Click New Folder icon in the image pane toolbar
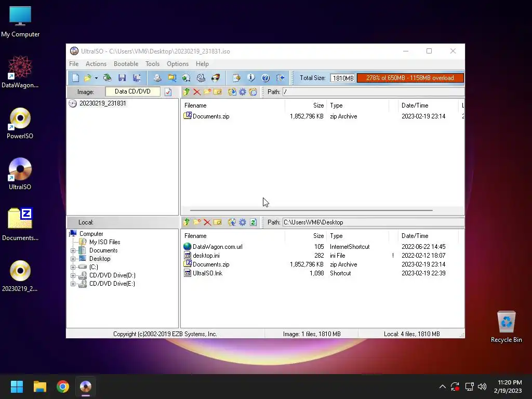Image resolution: width=532 pixels, height=399 pixels. pyautogui.click(x=207, y=92)
